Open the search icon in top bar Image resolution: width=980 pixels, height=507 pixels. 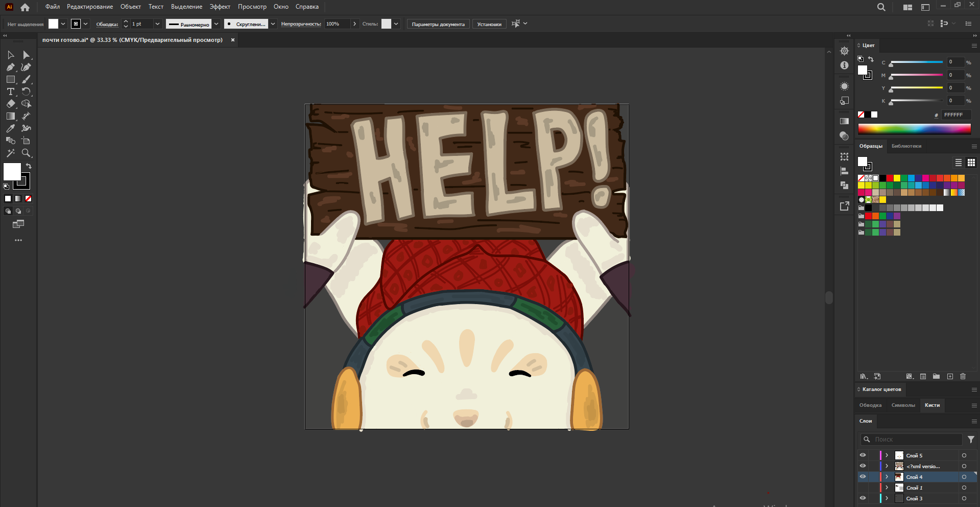tap(881, 7)
